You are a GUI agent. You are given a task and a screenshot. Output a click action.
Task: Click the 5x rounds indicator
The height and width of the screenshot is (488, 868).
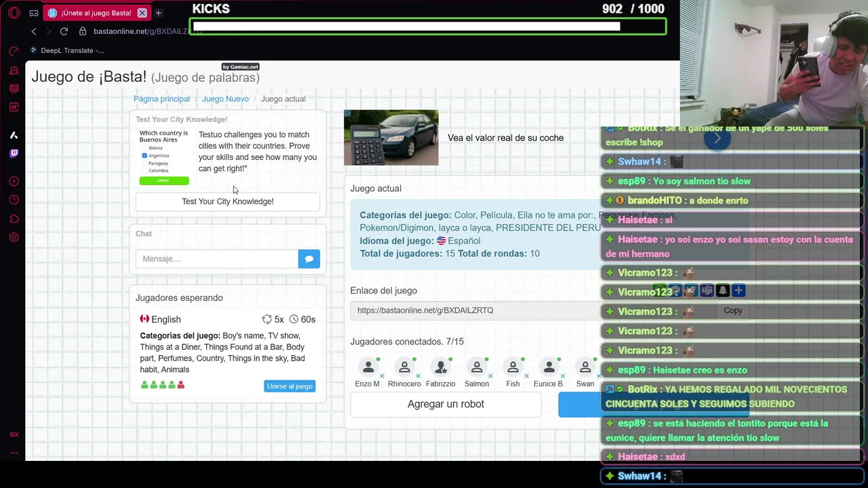pos(273,319)
